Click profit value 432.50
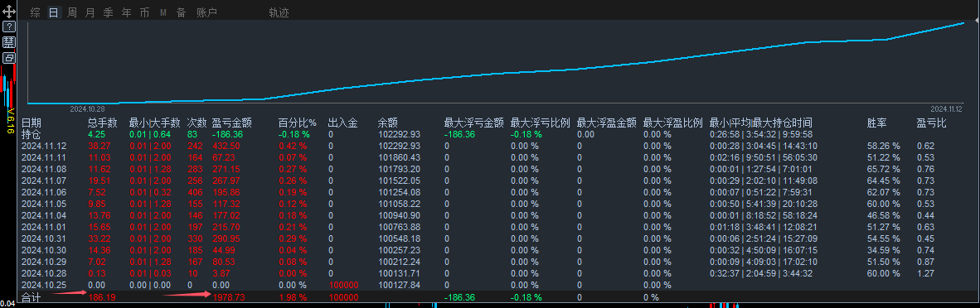This screenshot has width=980, height=308. pos(226,146)
